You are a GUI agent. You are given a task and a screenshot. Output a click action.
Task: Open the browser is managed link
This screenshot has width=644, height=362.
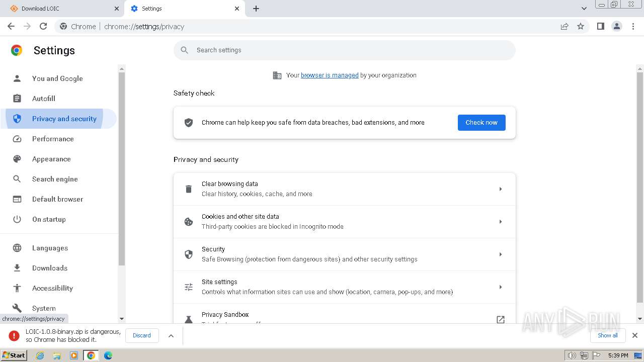click(330, 75)
